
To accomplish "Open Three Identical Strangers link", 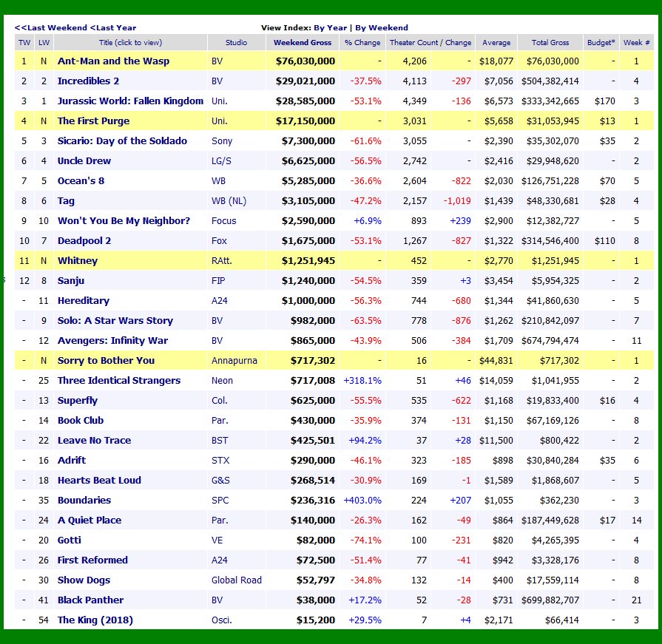I will (x=118, y=381).
